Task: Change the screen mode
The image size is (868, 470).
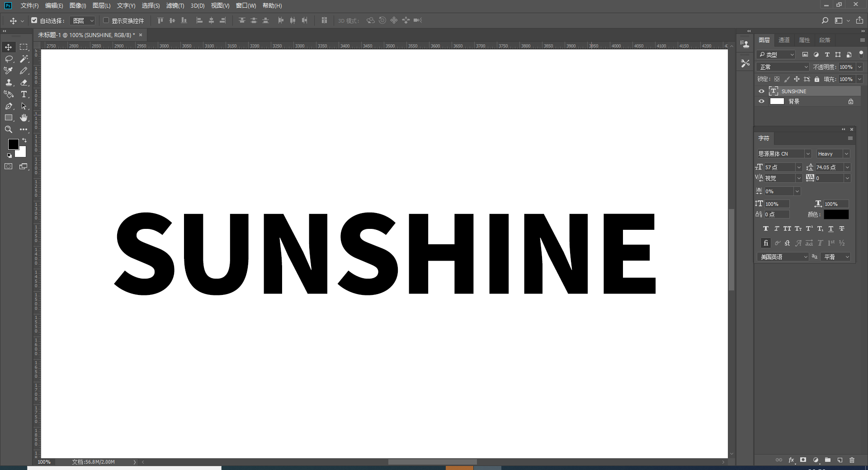Action: [24, 166]
